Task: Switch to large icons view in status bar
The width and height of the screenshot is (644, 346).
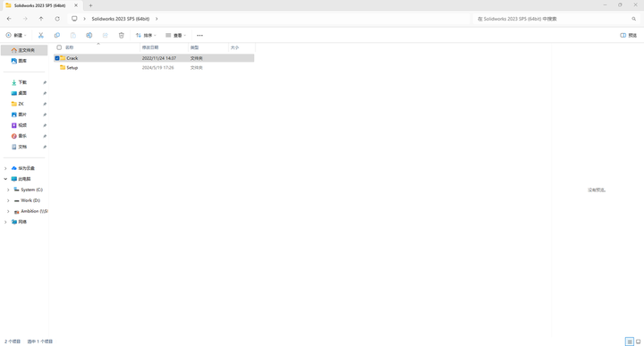Action: click(639, 342)
